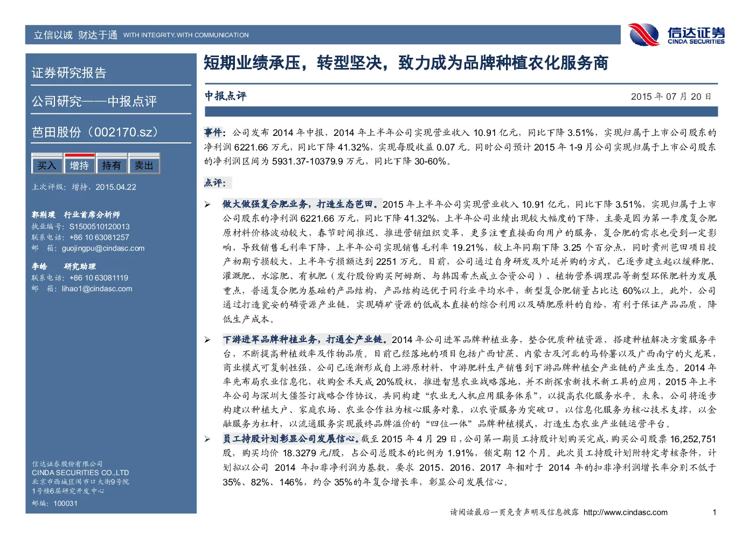
Task: Select the 买入 rating box
Action: pyautogui.click(x=47, y=165)
